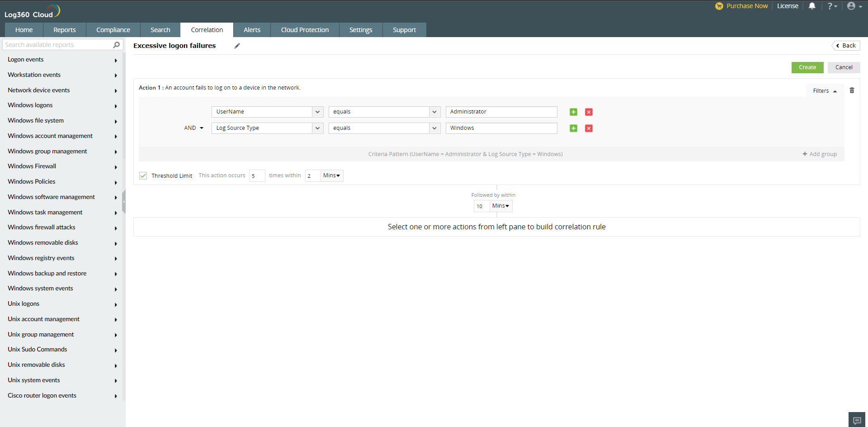The width and height of the screenshot is (868, 427).
Task: Open the Followed by within Mins dropdown
Action: click(x=501, y=206)
